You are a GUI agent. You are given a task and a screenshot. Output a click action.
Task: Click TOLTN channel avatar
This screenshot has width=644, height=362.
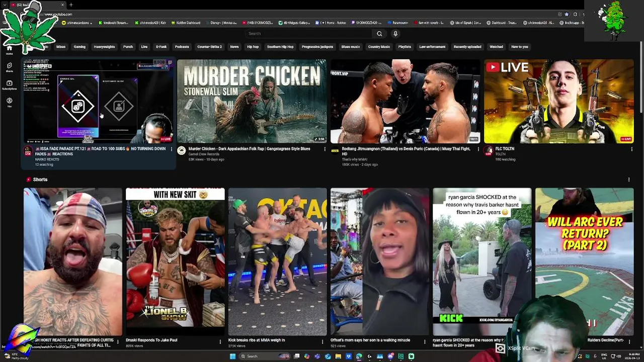488,151
